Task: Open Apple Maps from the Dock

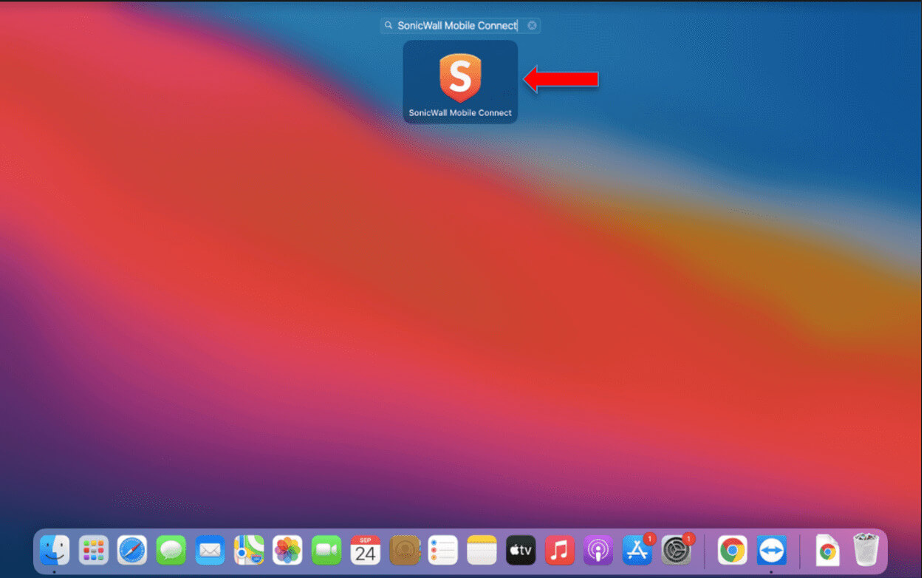Action: click(248, 550)
